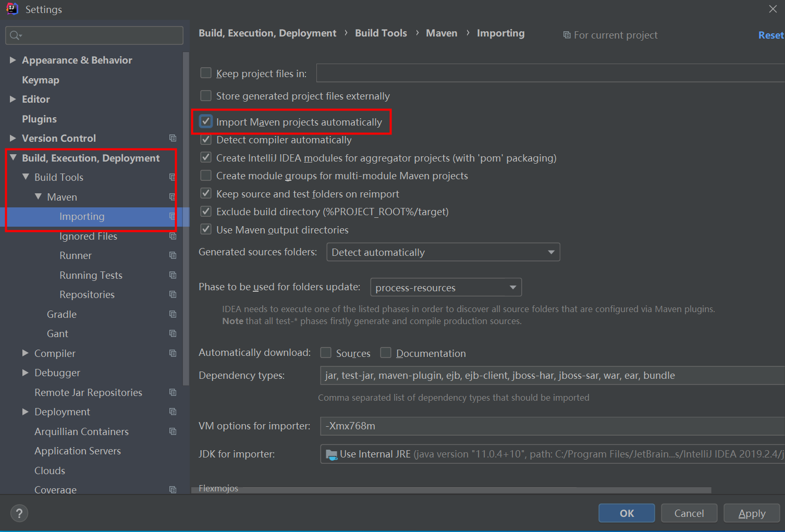Select Plugins in settings tree

(x=39, y=119)
